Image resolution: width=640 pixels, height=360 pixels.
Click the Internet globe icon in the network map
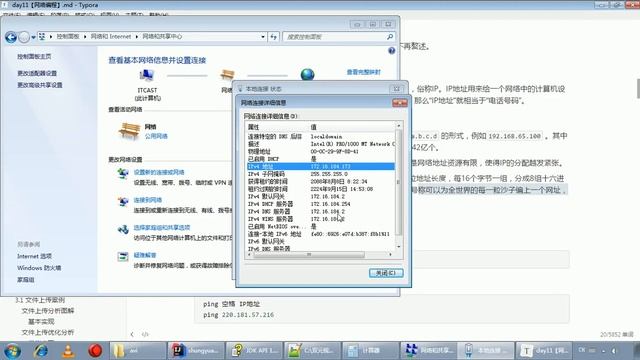tap(307, 74)
